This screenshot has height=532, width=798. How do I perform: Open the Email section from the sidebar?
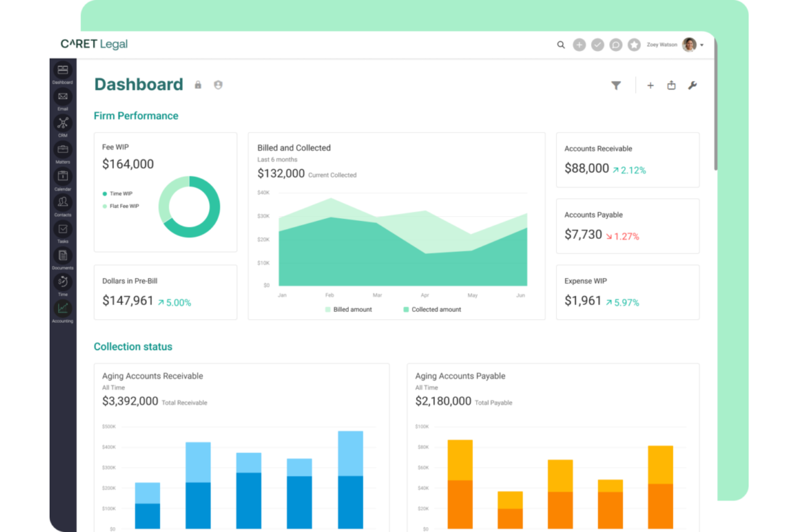click(x=63, y=97)
